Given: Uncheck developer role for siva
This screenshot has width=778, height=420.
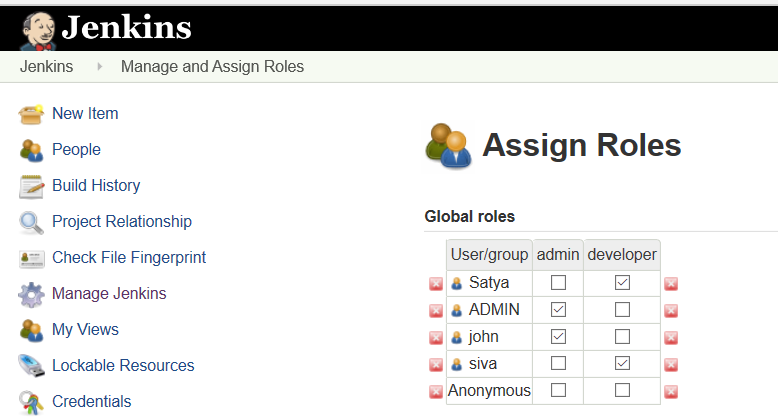Looking at the screenshot, I should (x=622, y=364).
